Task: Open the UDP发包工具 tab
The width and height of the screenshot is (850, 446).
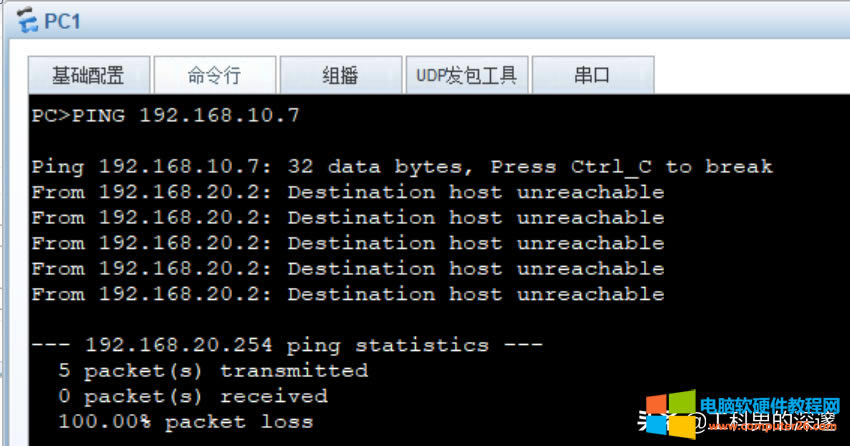Action: click(x=466, y=76)
